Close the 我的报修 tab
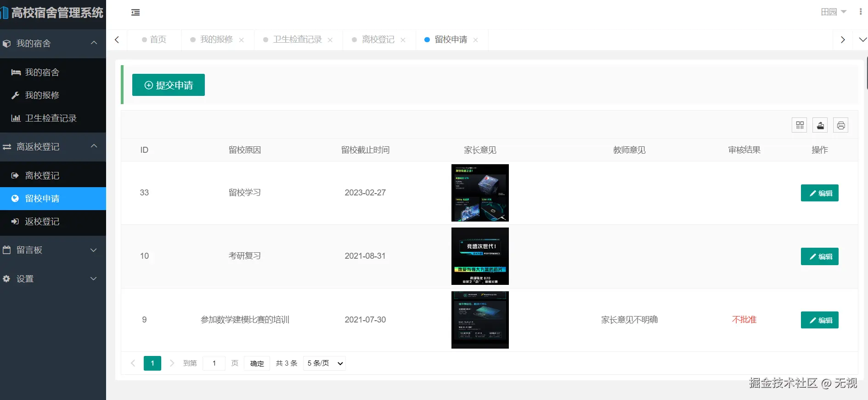The width and height of the screenshot is (868, 400). (x=242, y=40)
